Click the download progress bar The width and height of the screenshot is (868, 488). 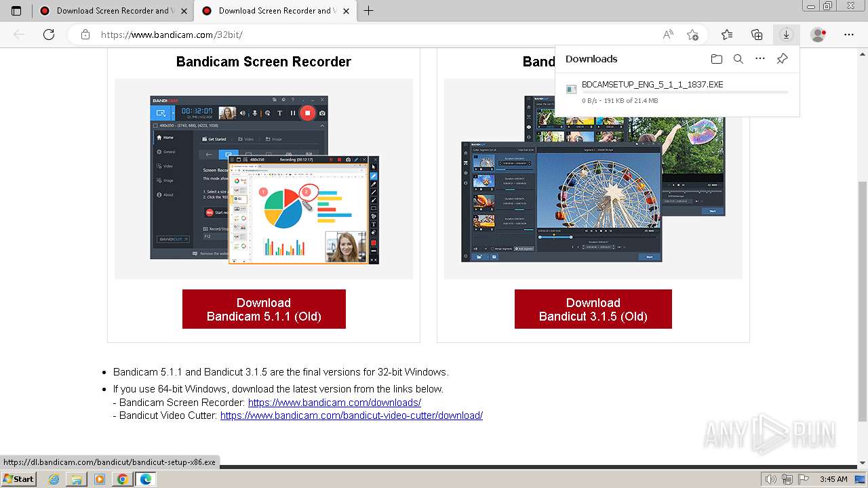click(685, 92)
